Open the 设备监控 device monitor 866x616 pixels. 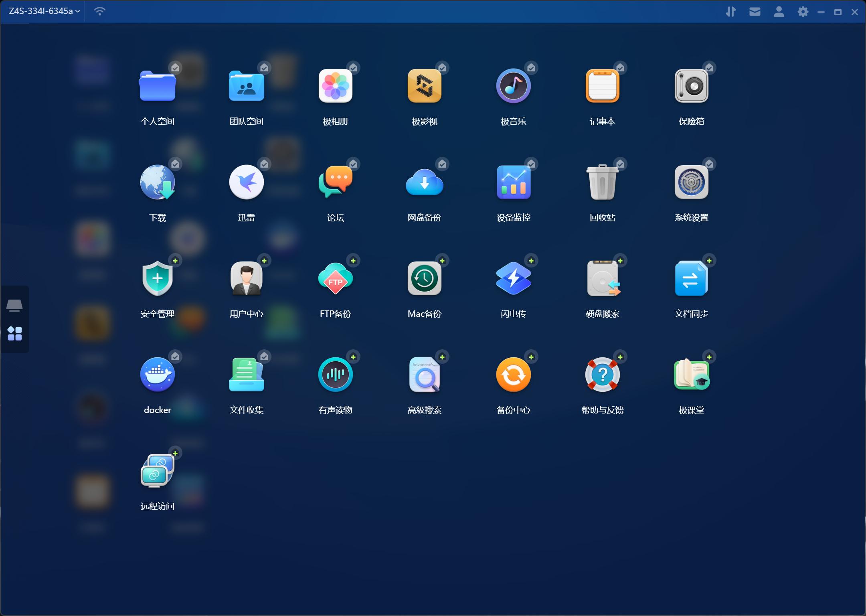(x=513, y=182)
